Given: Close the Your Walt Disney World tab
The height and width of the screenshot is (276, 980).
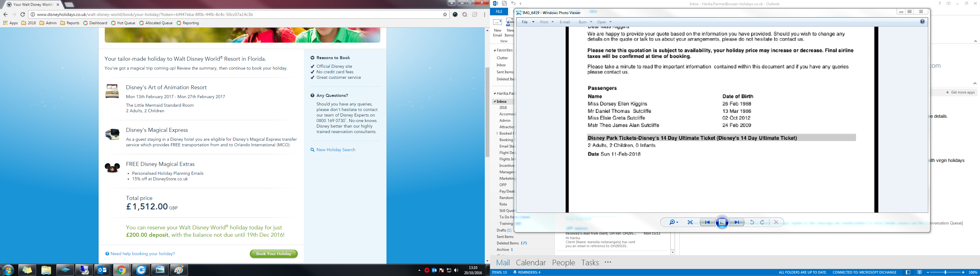Looking at the screenshot, I should 58,5.
